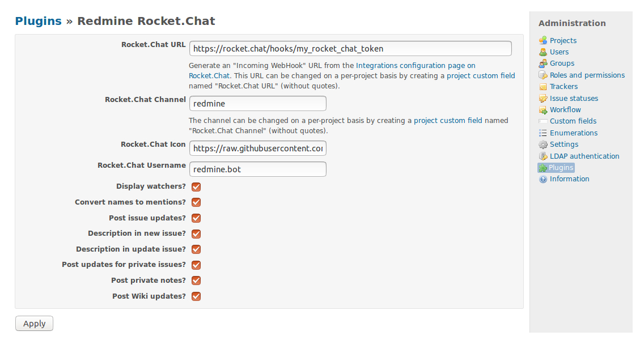The height and width of the screenshot is (344, 644).
Task: Uncheck the Display watchers checkbox
Action: pos(196,187)
